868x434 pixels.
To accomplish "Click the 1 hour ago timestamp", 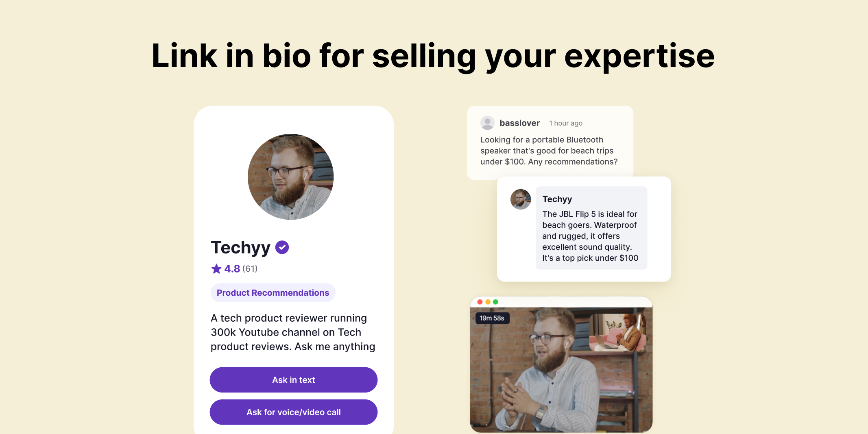I will coord(566,123).
